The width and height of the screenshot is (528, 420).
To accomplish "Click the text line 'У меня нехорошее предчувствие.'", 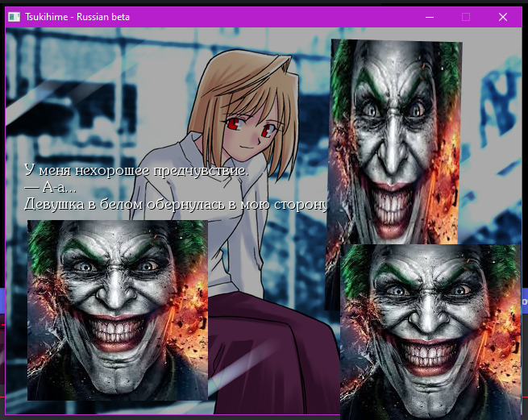I will click(x=137, y=171).
